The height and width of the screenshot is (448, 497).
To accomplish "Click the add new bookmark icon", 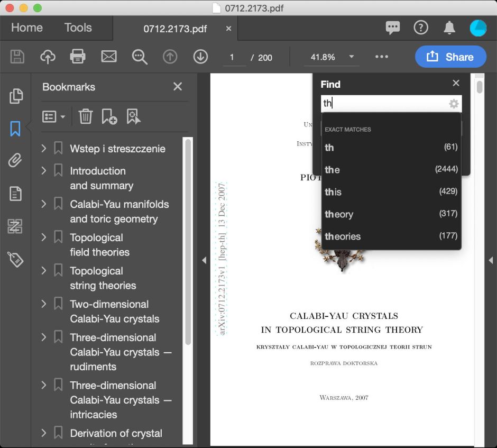I will [x=109, y=116].
